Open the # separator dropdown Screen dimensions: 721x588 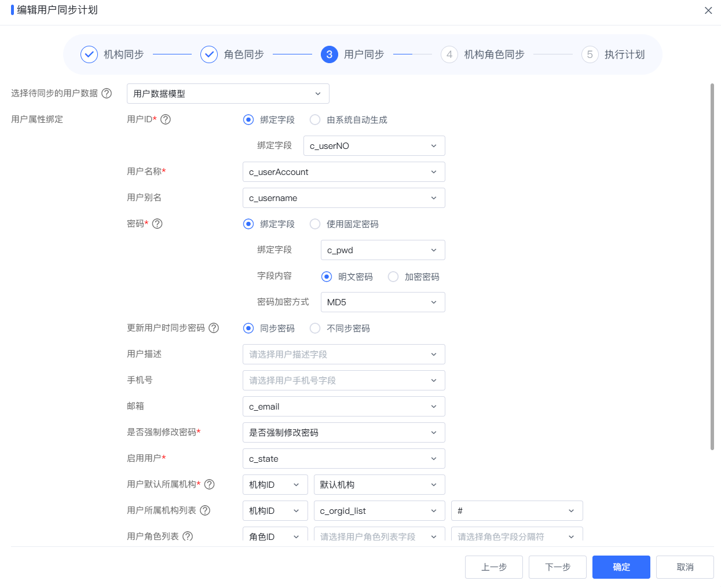pos(517,511)
